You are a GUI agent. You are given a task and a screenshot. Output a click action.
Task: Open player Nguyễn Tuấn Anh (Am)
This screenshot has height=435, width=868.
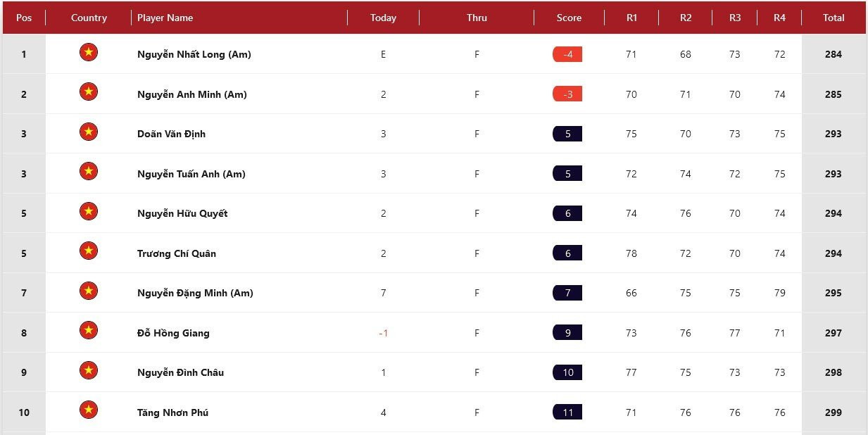tap(191, 174)
